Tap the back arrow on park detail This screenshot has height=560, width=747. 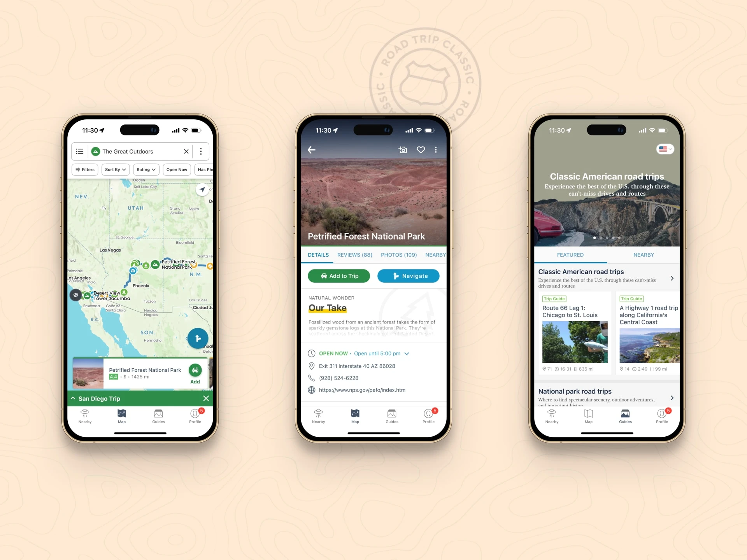coord(312,149)
